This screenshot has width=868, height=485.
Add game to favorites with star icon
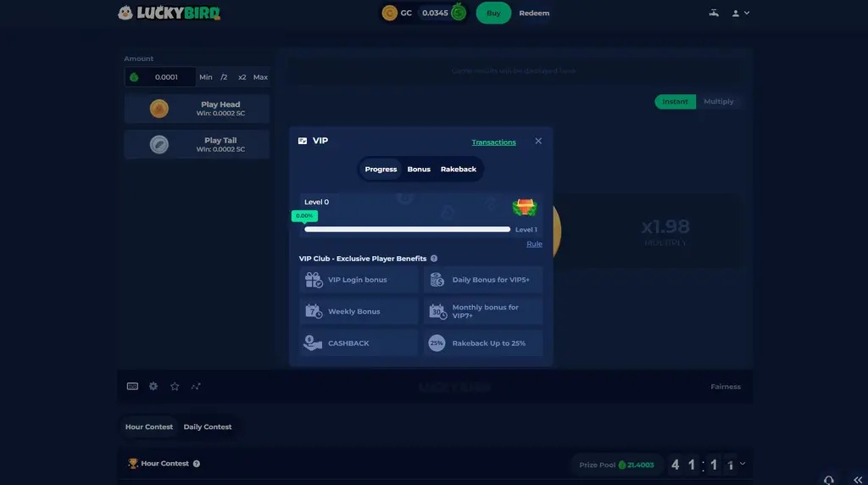click(175, 387)
